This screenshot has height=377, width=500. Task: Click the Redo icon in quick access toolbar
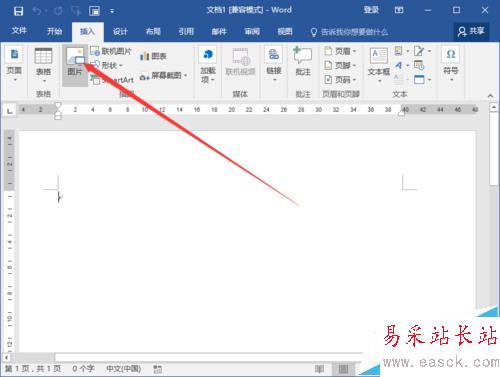[58, 11]
